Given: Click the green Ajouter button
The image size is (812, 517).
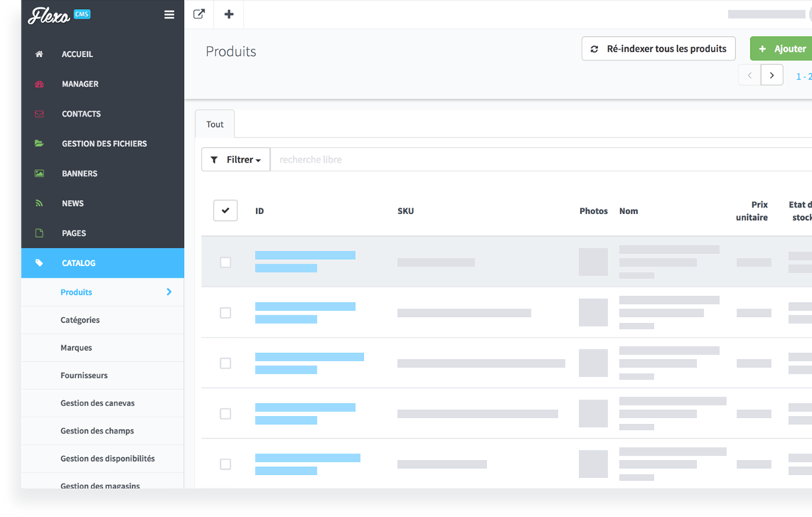Looking at the screenshot, I should click(x=782, y=49).
